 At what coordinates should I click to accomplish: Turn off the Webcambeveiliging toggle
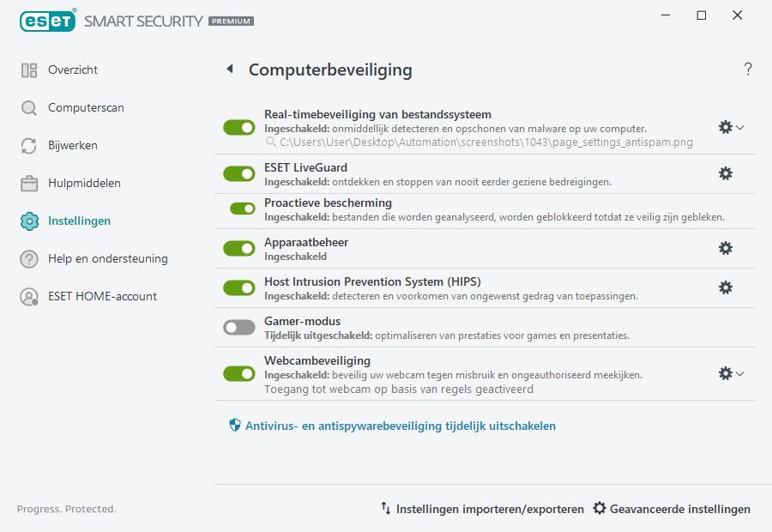coord(238,373)
